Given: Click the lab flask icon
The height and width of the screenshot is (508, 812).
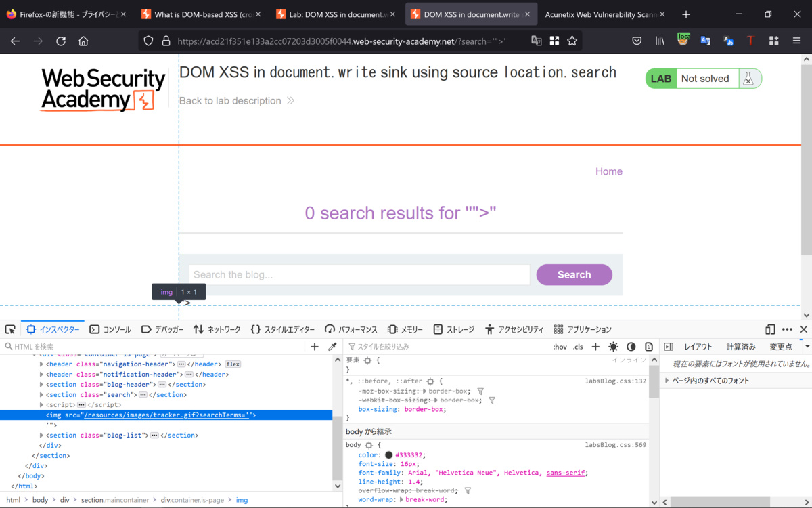Looking at the screenshot, I should click(x=748, y=79).
